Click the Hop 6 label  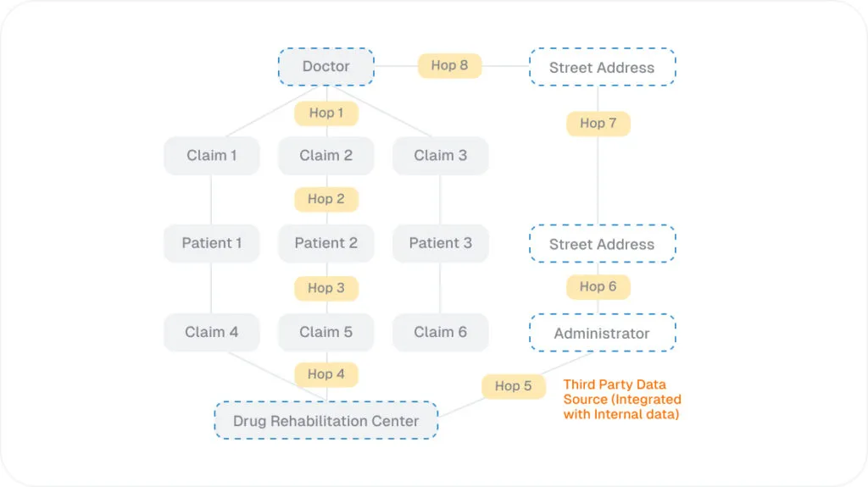point(598,286)
